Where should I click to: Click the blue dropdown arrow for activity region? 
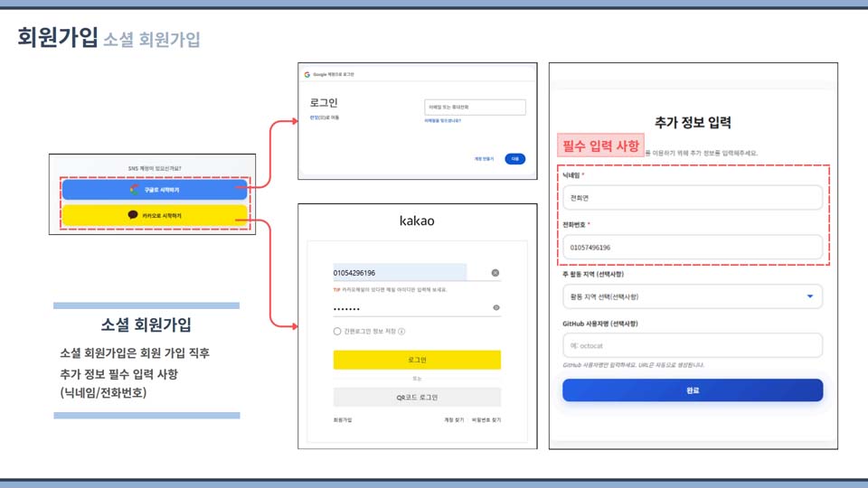coord(809,296)
